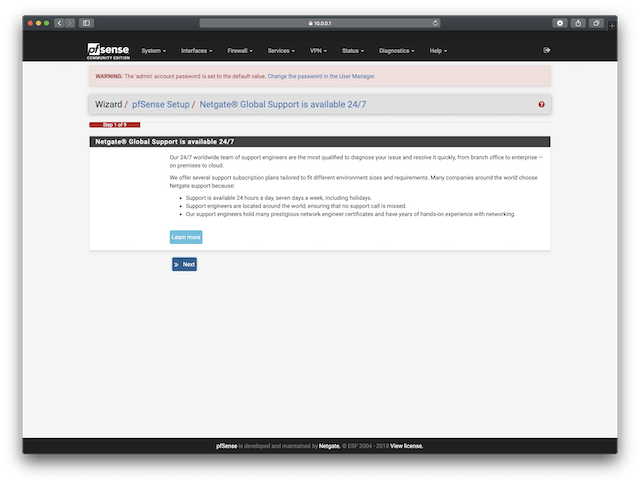Image resolution: width=640 pixels, height=484 pixels.
Task: Click the bullet about 24 hours availability
Action: (x=278, y=198)
